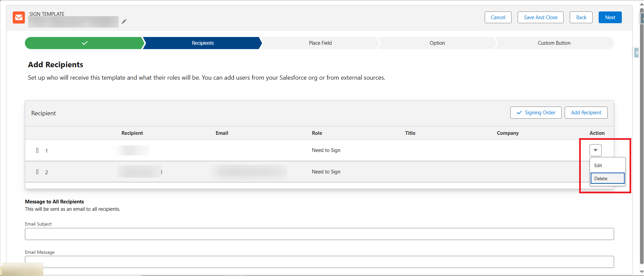This screenshot has width=644, height=276.
Task: Click the Next button
Action: [610, 17]
